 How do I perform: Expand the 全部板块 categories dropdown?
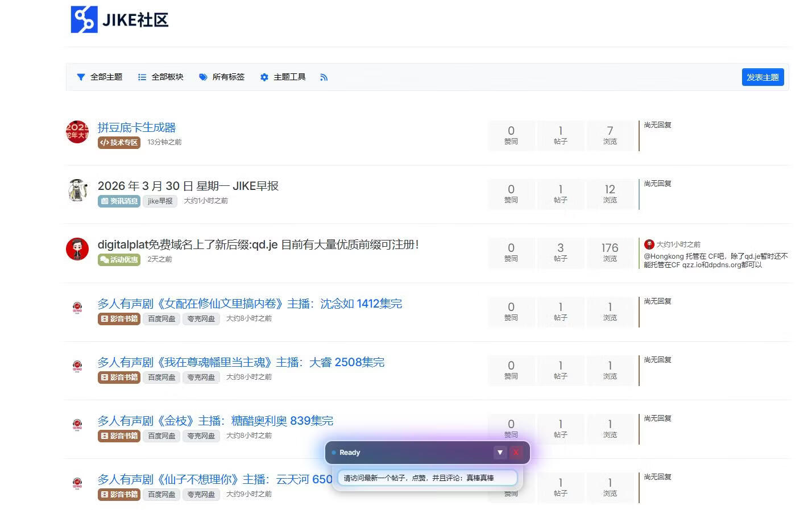point(161,77)
